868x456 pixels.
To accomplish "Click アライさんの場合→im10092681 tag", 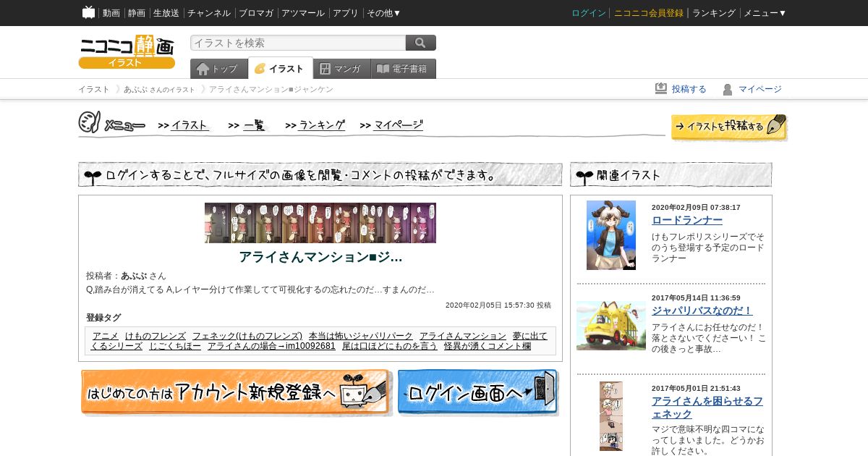I will (x=271, y=346).
